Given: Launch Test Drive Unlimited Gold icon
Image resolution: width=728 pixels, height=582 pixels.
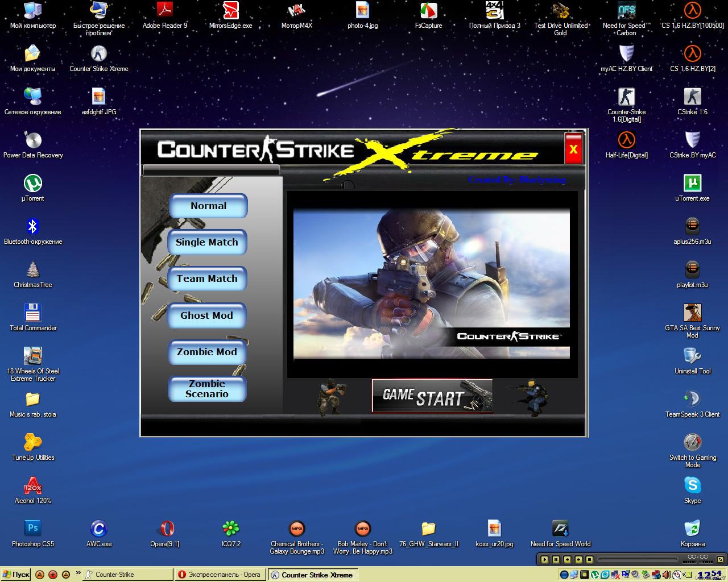Looking at the screenshot, I should pyautogui.click(x=561, y=19).
